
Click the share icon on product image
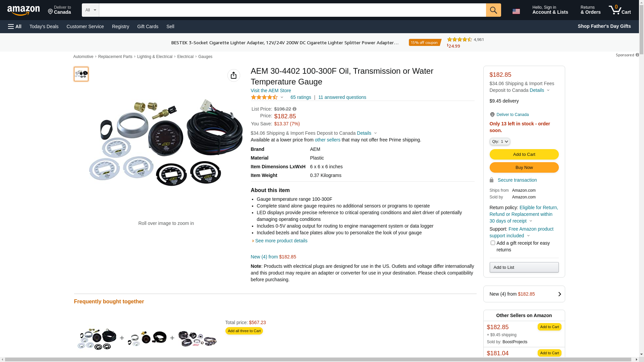234,75
